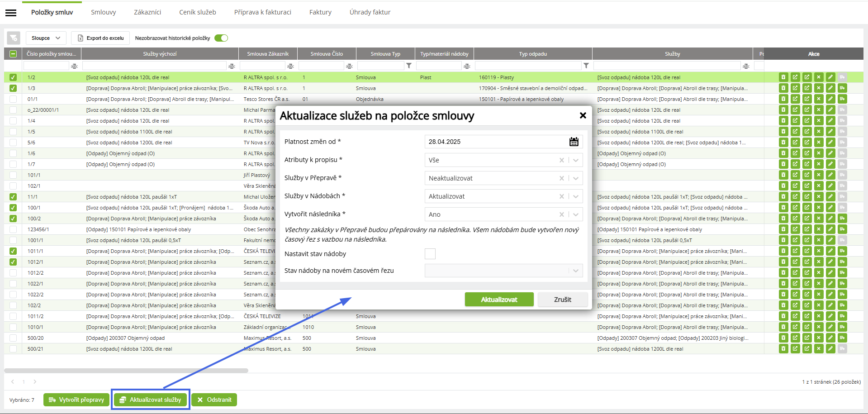The image size is (868, 414).
Task: Click the green Aktualizovat button in the dialog
Action: click(499, 300)
